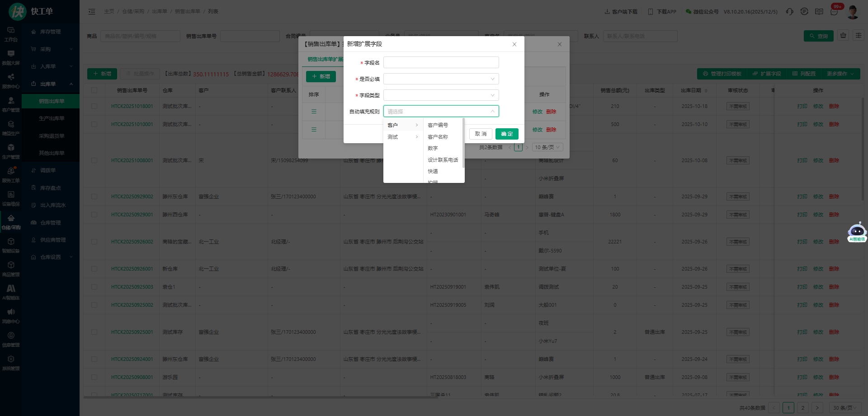This screenshot has width=868, height=416.
Task: Click the sidebar collapse hamburger icon
Action: (x=92, y=12)
